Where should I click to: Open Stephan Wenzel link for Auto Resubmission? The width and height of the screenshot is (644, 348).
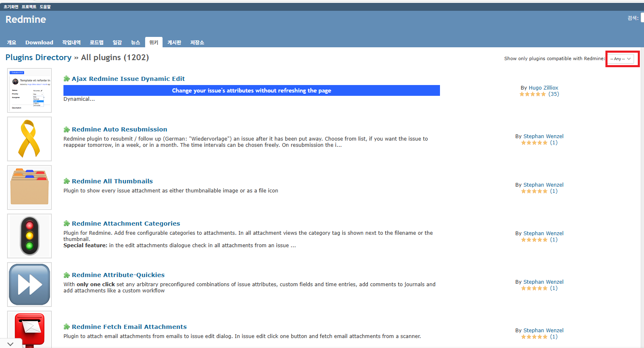(x=543, y=136)
